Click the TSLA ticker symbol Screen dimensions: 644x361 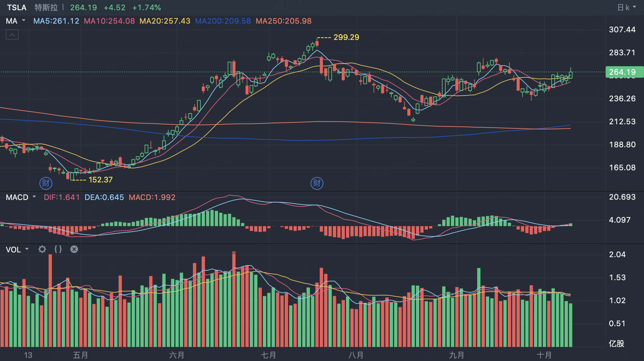click(x=17, y=7)
